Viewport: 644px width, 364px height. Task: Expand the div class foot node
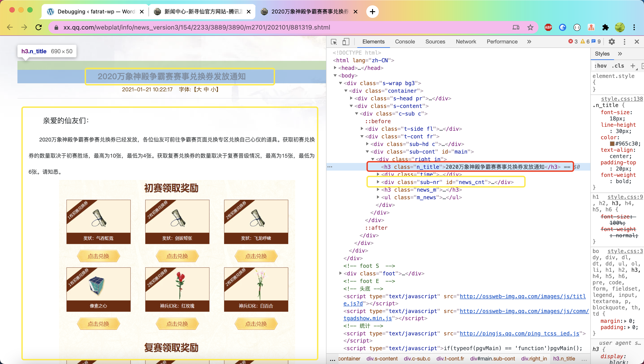341,273
